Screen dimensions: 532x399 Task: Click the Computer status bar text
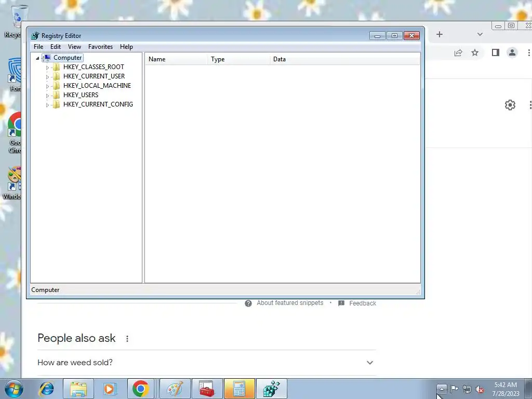[45, 290]
